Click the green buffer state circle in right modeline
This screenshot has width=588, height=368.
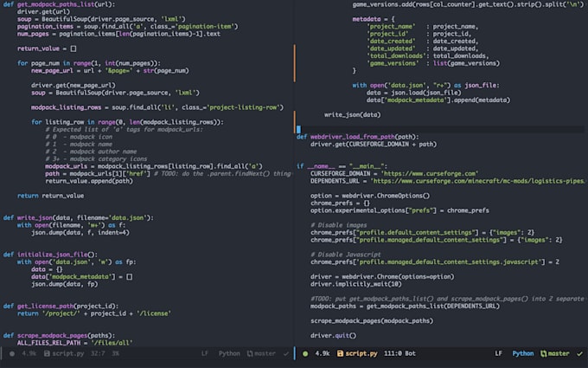[x=304, y=353]
